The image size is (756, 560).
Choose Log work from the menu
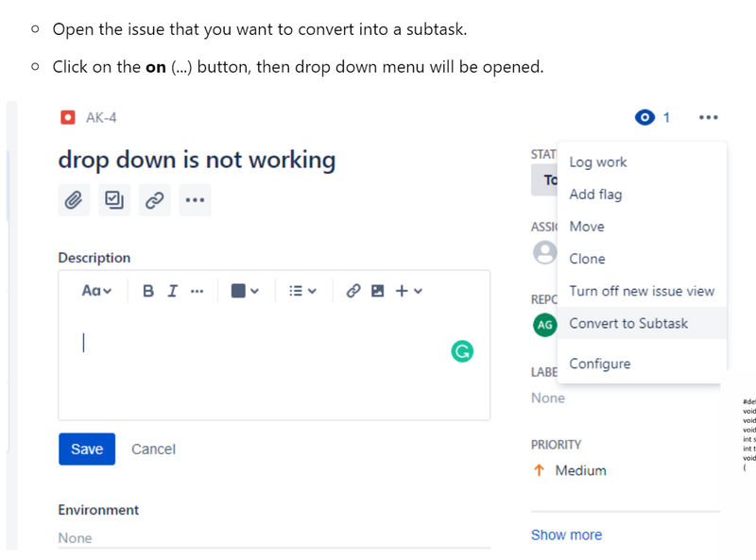click(x=598, y=162)
